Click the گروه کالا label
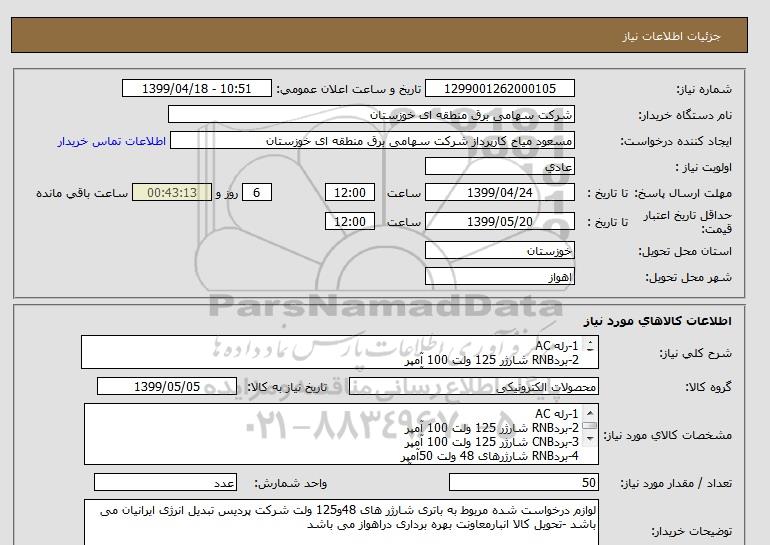 click(x=708, y=387)
